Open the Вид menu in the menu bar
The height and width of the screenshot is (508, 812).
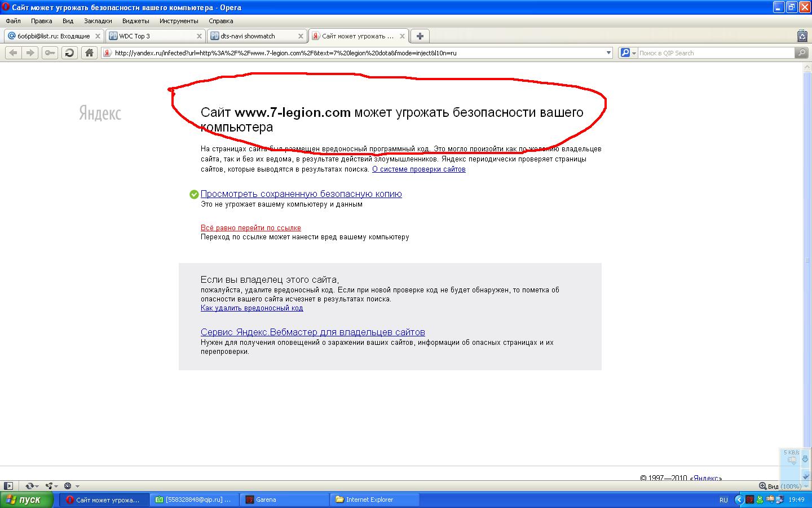point(68,21)
